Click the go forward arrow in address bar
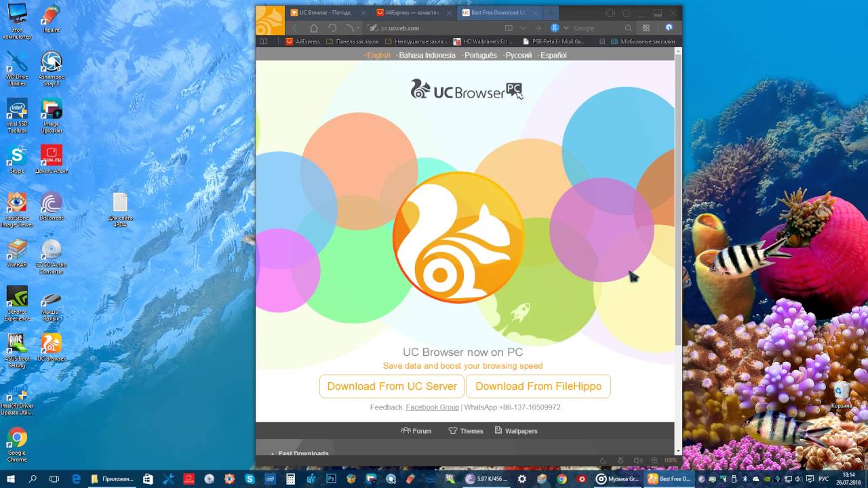Screen dimensions: 868x488 click(538, 28)
